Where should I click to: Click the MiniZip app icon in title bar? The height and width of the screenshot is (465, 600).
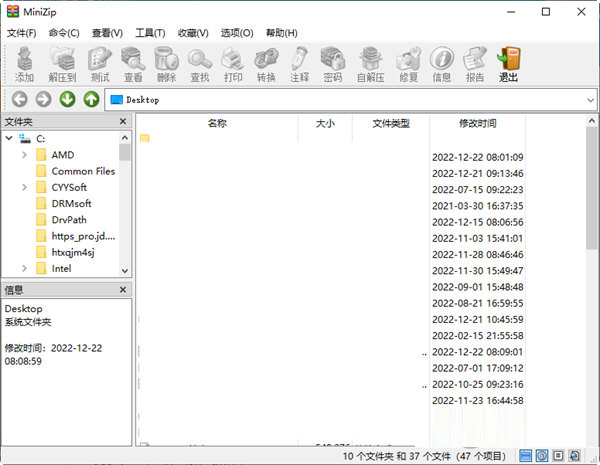(13, 12)
